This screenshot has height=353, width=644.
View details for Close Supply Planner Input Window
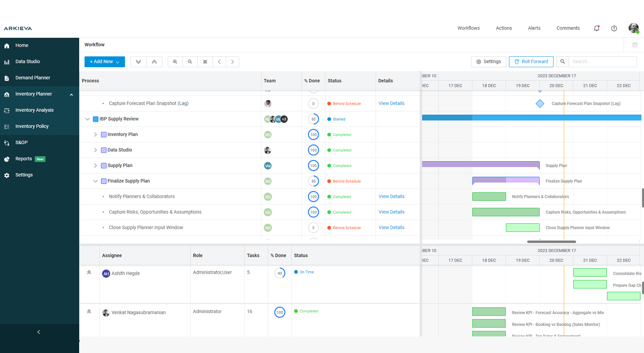pyautogui.click(x=391, y=227)
